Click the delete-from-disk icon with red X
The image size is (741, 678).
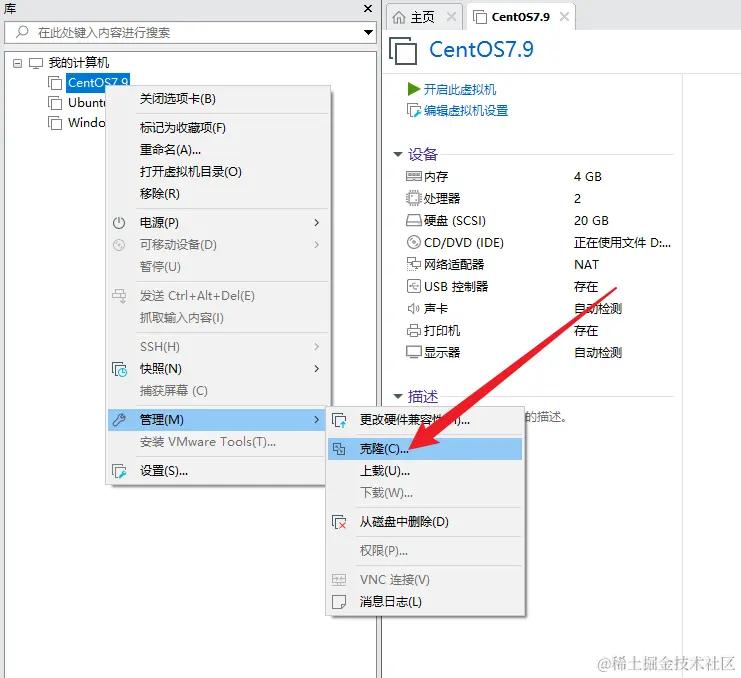339,522
